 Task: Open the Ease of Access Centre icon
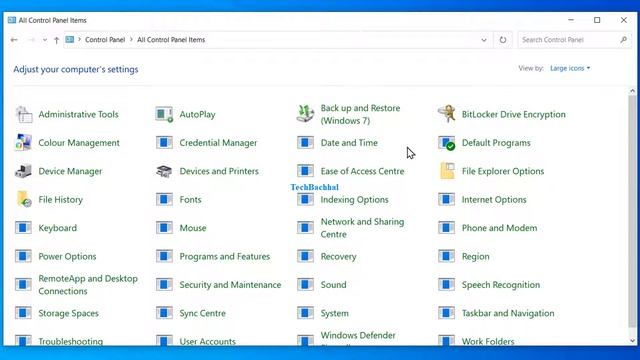coord(305,171)
